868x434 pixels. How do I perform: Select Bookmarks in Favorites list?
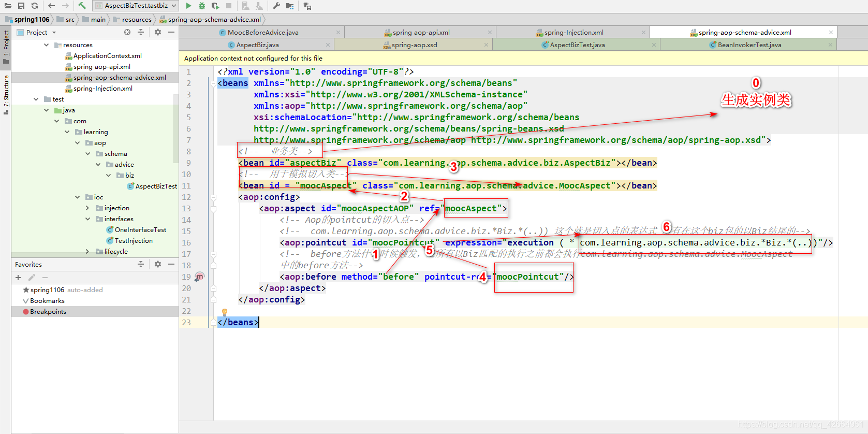[x=95, y=301]
